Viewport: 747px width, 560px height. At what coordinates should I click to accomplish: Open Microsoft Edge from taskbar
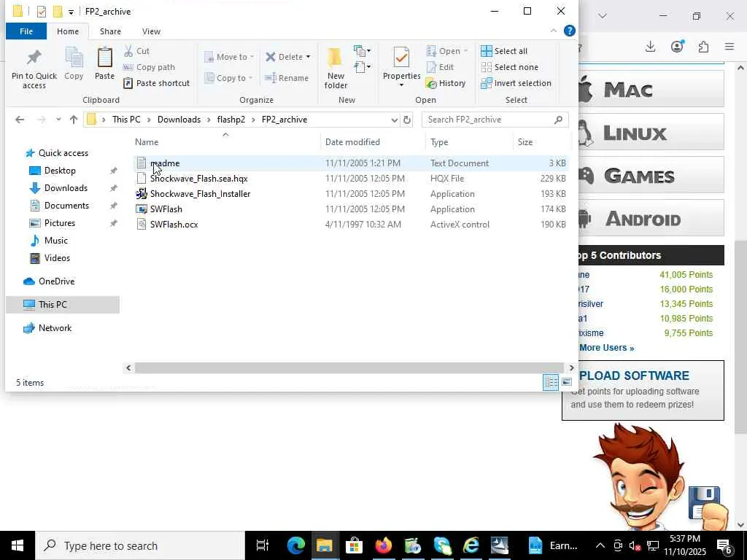click(x=296, y=545)
